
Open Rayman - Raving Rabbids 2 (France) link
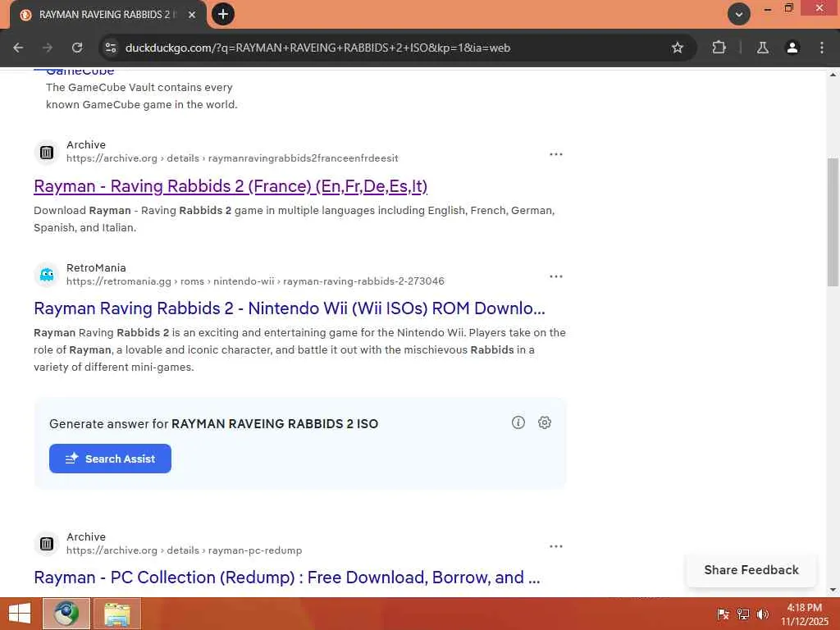(x=231, y=186)
